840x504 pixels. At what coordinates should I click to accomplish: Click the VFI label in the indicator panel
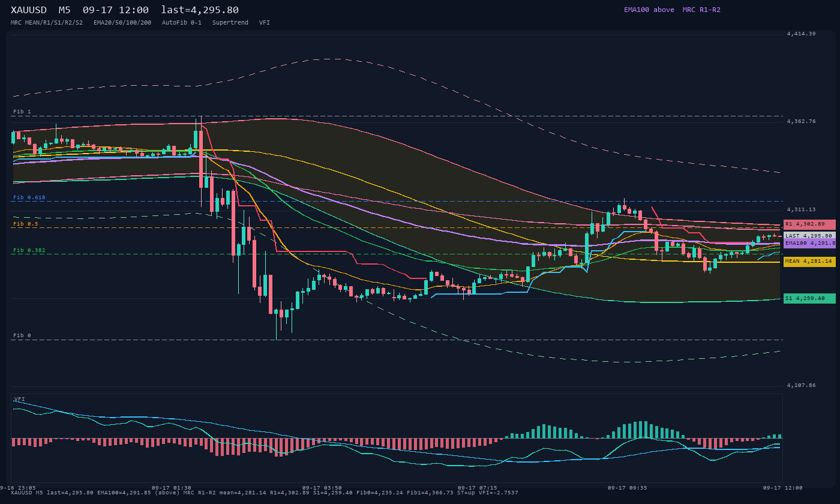tap(19, 399)
